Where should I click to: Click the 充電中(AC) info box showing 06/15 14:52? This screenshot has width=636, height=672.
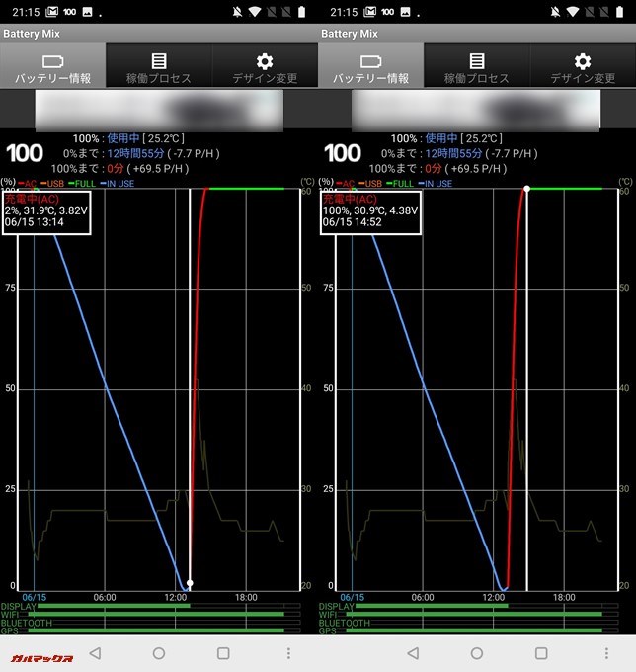tap(371, 212)
